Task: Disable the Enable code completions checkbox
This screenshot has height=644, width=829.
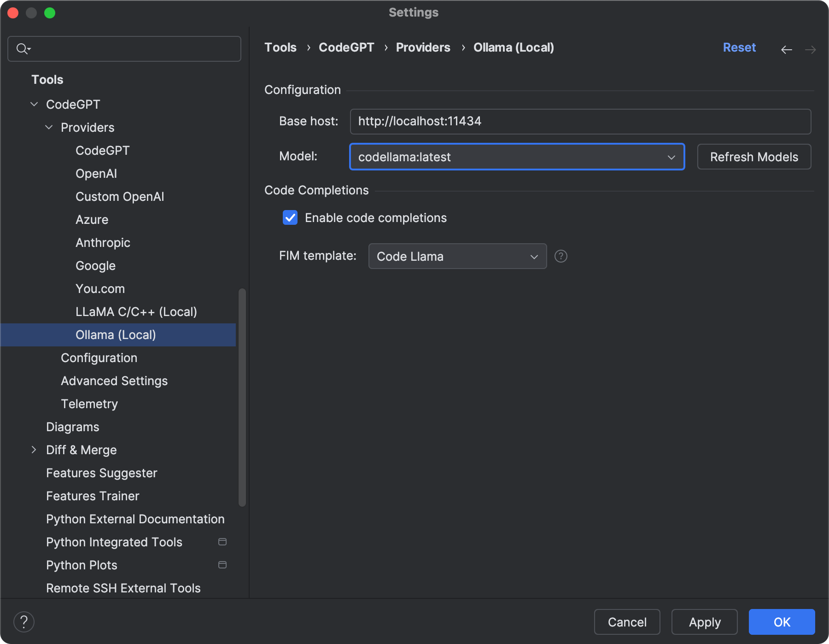Action: (290, 217)
